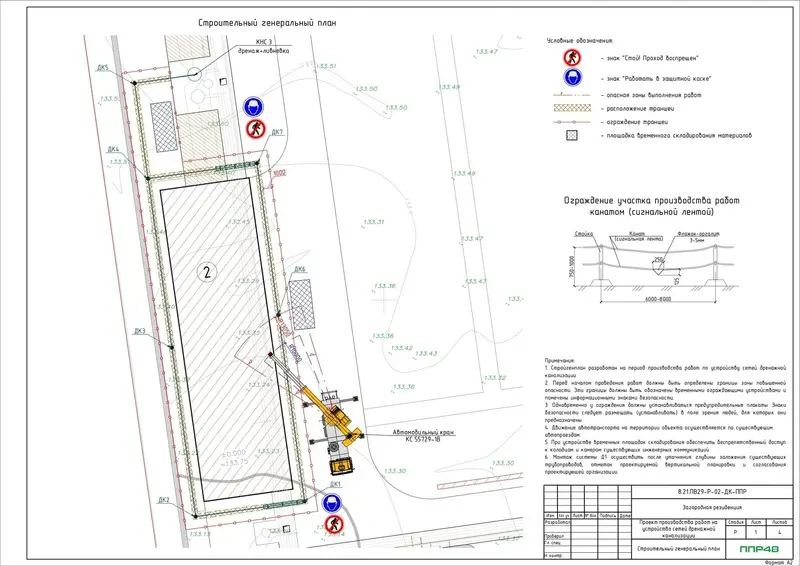Select the circled number 2 building label
The image size is (800, 566).
205,271
